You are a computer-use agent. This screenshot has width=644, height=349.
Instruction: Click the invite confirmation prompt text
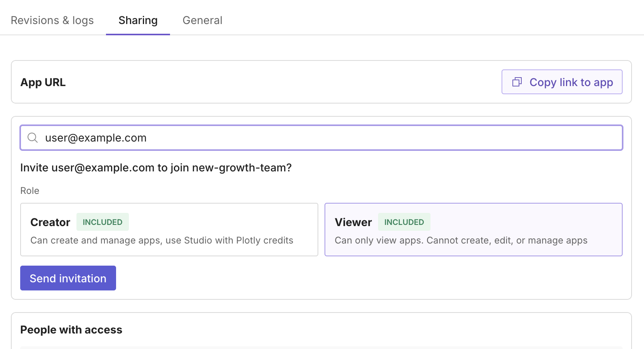(x=156, y=168)
